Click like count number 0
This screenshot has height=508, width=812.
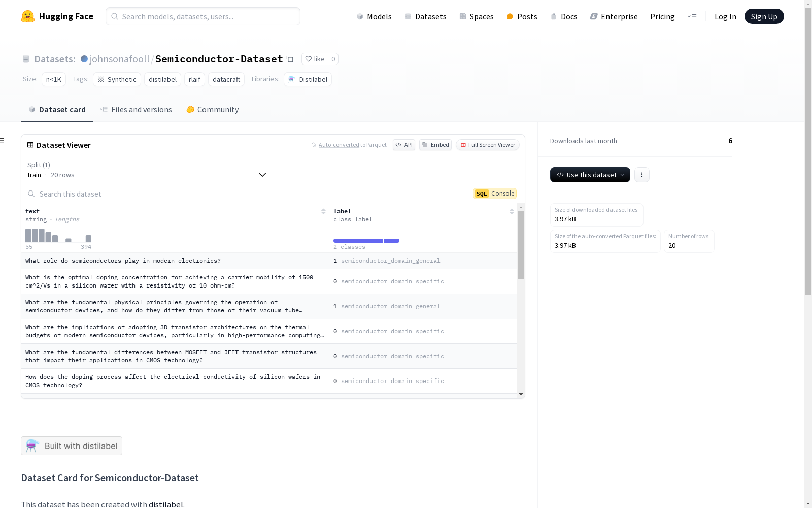[333, 59]
